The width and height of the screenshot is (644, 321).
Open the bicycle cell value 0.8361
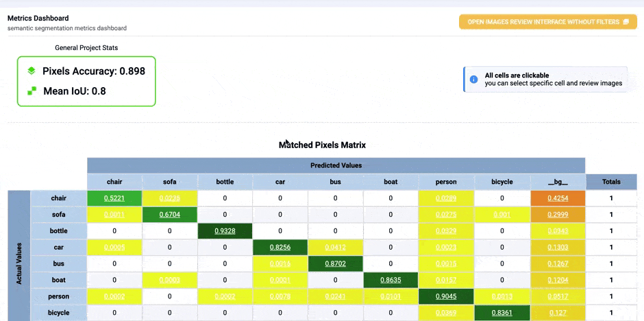501,313
